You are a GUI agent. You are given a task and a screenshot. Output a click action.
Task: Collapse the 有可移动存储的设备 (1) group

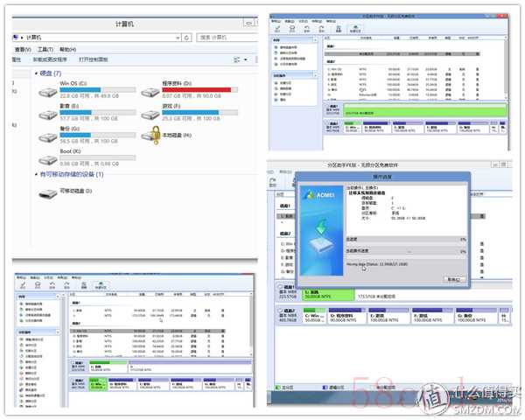pyautogui.click(x=37, y=175)
